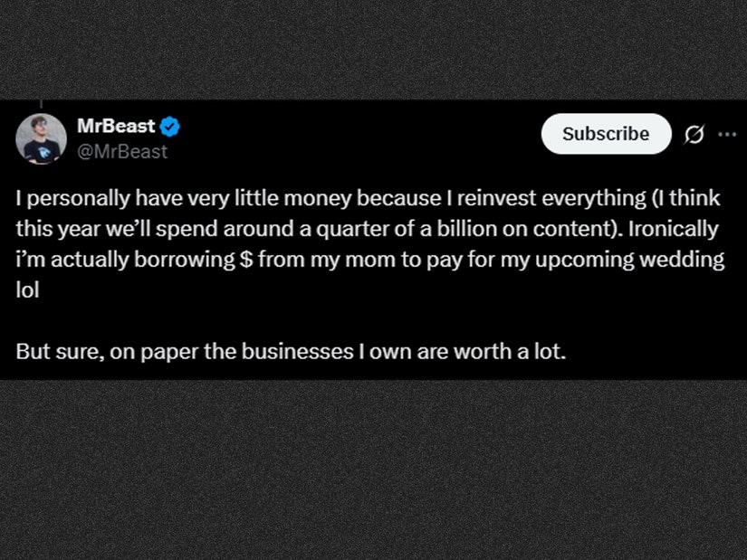Image resolution: width=747 pixels, height=560 pixels.
Task: Open the MrBeast profile avatar
Action: pyautogui.click(x=41, y=139)
